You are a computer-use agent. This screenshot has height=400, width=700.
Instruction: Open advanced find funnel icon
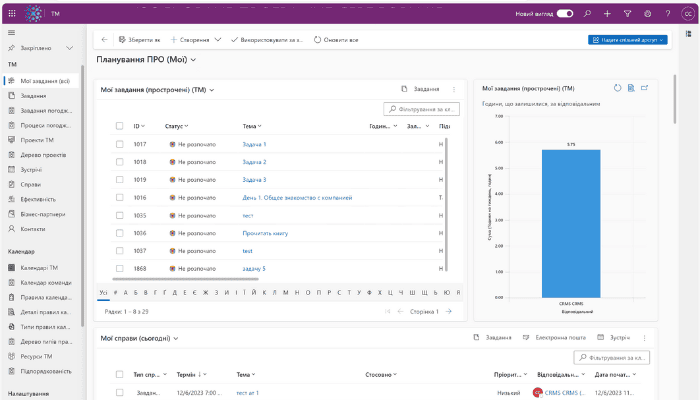(x=627, y=14)
